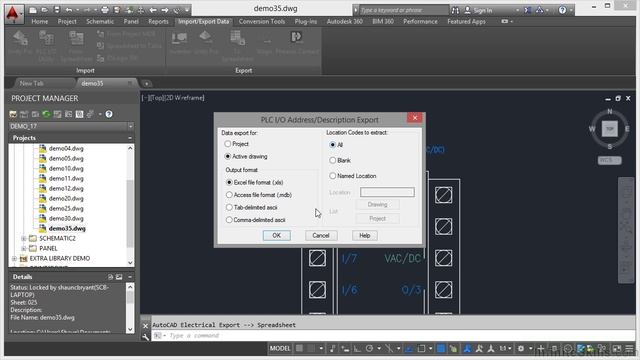Click the search binoculars icon in title bar
Screen dimensions: 640x360
pos(456,10)
